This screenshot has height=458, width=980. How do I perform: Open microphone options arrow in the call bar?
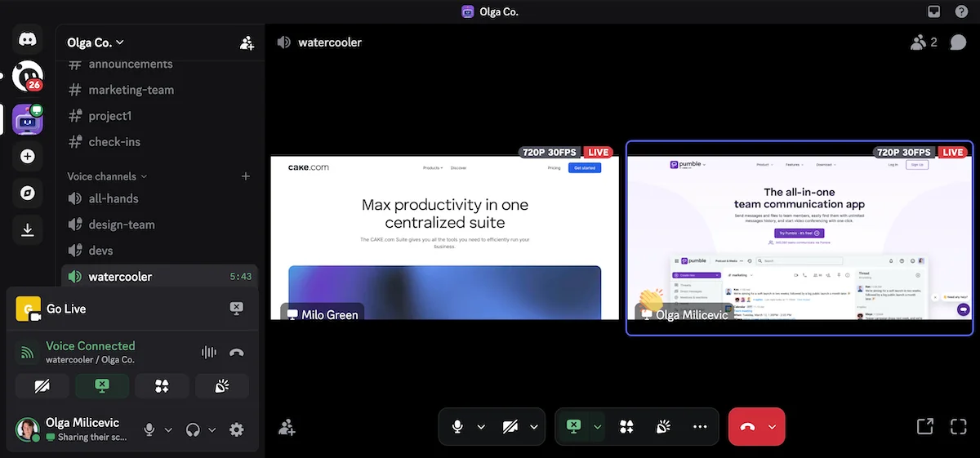point(481,426)
